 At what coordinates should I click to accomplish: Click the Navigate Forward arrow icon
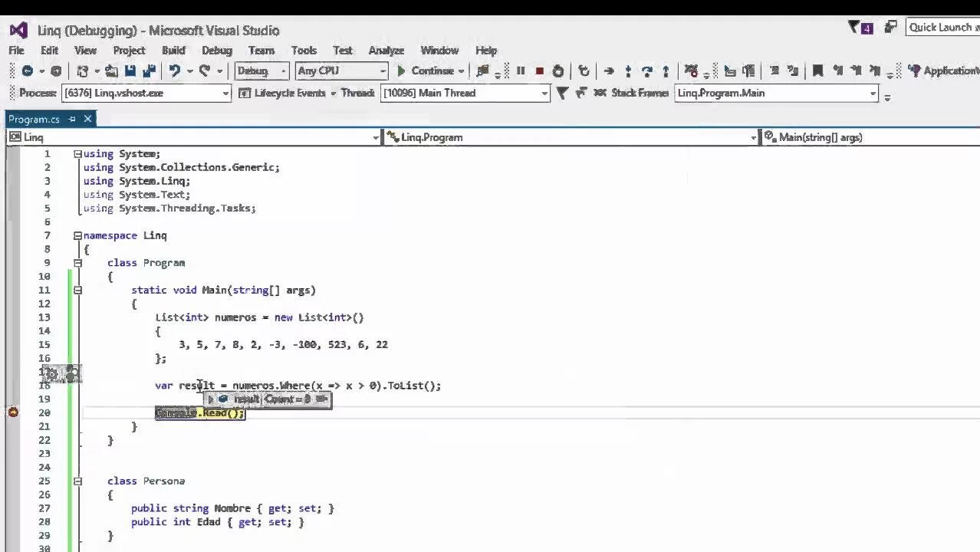click(56, 71)
